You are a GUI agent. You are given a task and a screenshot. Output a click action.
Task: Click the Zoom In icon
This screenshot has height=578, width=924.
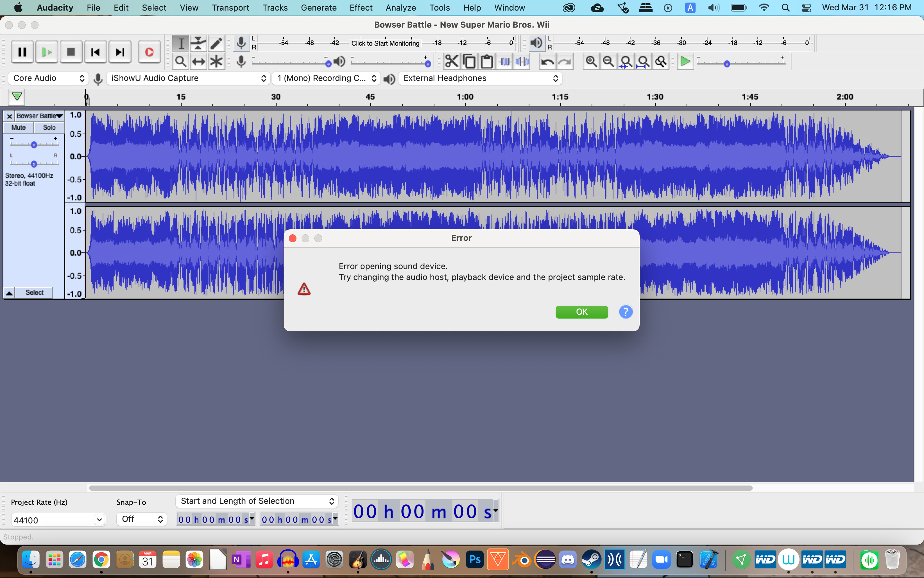pos(591,61)
